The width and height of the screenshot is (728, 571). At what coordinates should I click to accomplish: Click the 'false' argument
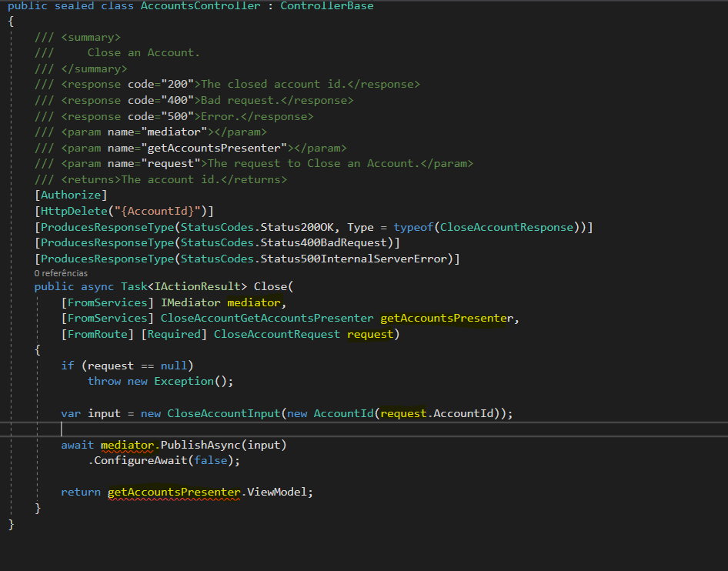tap(211, 461)
